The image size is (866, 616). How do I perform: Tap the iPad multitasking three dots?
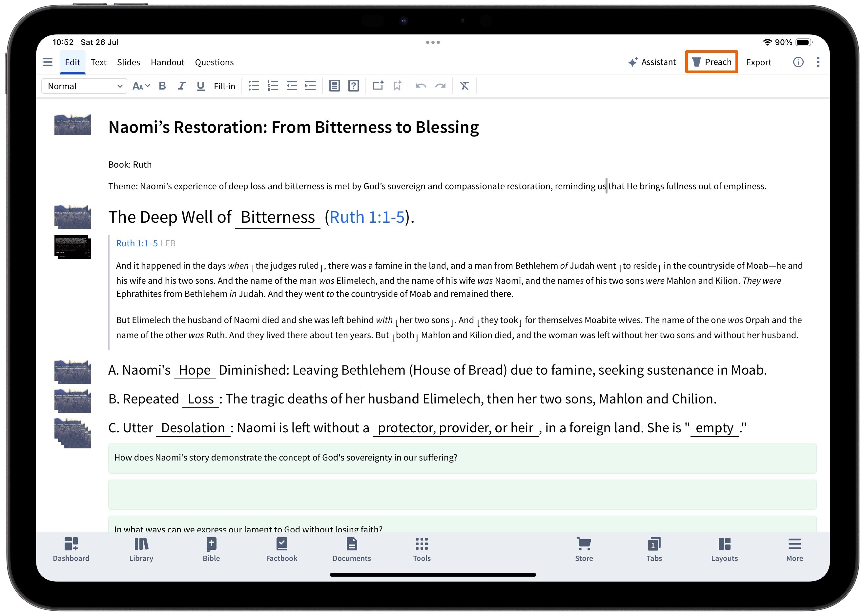pos(433,42)
